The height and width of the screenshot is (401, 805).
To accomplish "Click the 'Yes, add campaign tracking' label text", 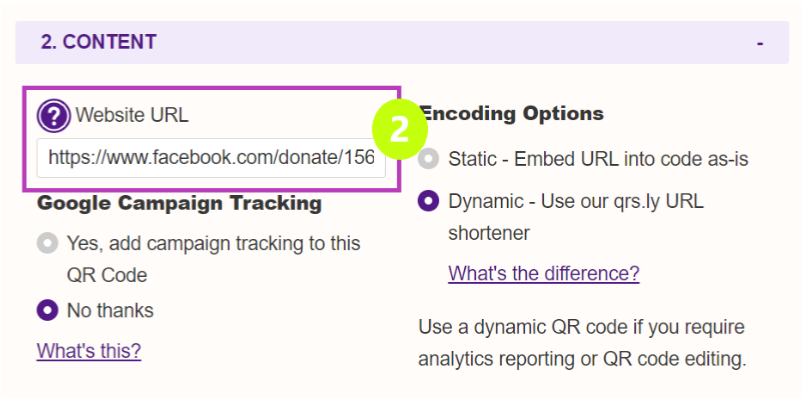I will (214, 259).
